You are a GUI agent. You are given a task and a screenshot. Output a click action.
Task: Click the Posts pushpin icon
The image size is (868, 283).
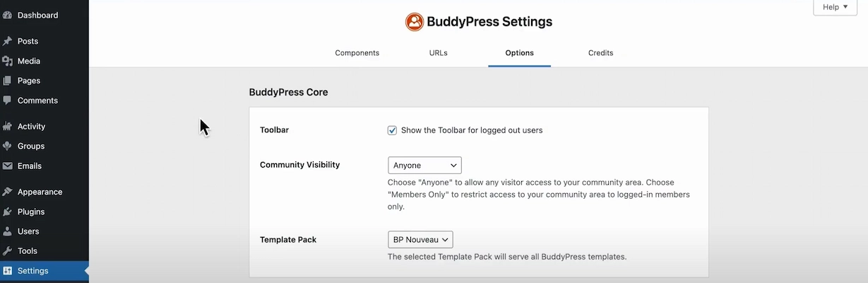pyautogui.click(x=8, y=41)
